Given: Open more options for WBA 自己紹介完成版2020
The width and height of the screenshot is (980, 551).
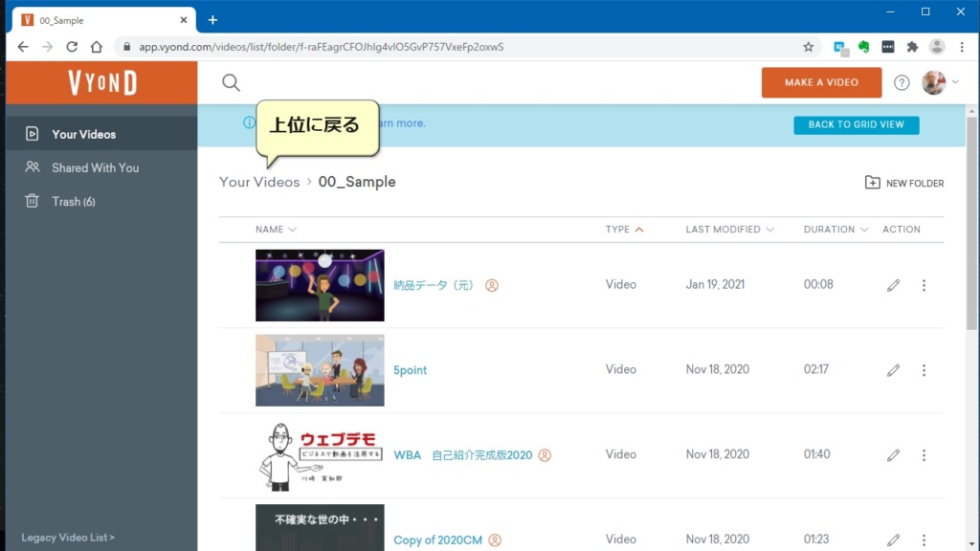Looking at the screenshot, I should tap(924, 455).
